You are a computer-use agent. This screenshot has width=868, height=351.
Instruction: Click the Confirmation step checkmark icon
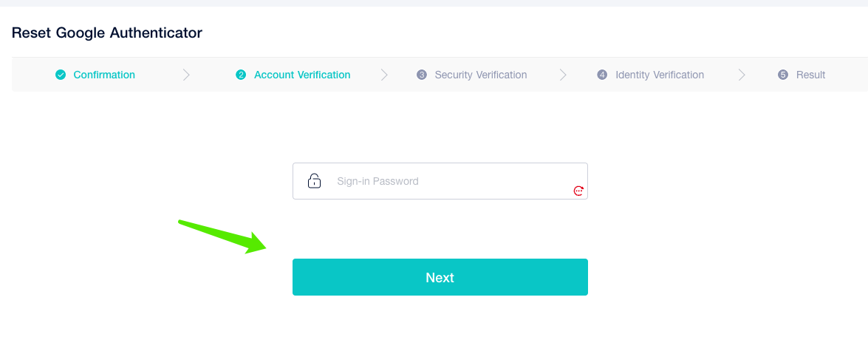tap(61, 75)
